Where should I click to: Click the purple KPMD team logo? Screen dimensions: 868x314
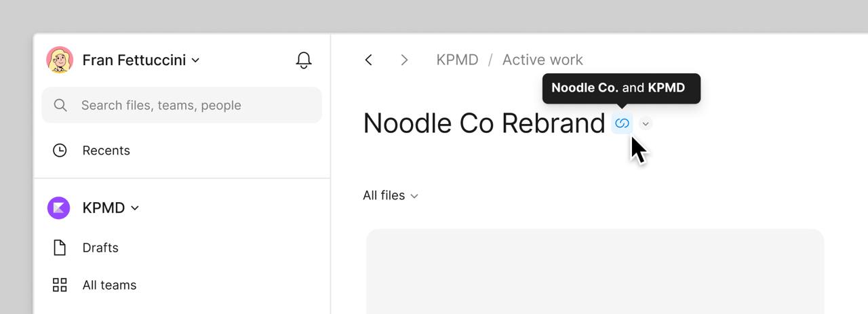(58, 208)
